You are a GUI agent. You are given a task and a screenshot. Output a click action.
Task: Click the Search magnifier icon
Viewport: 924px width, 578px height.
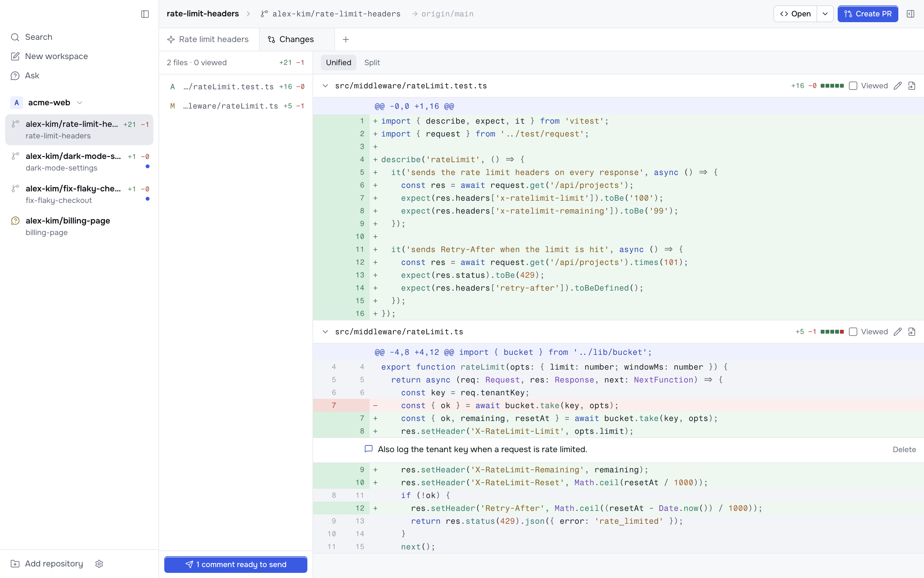tap(15, 37)
